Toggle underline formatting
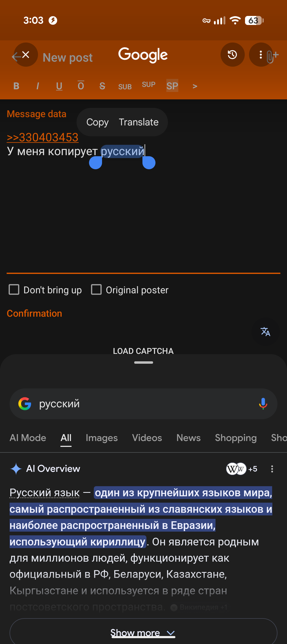The height and width of the screenshot is (644, 287). tap(59, 86)
